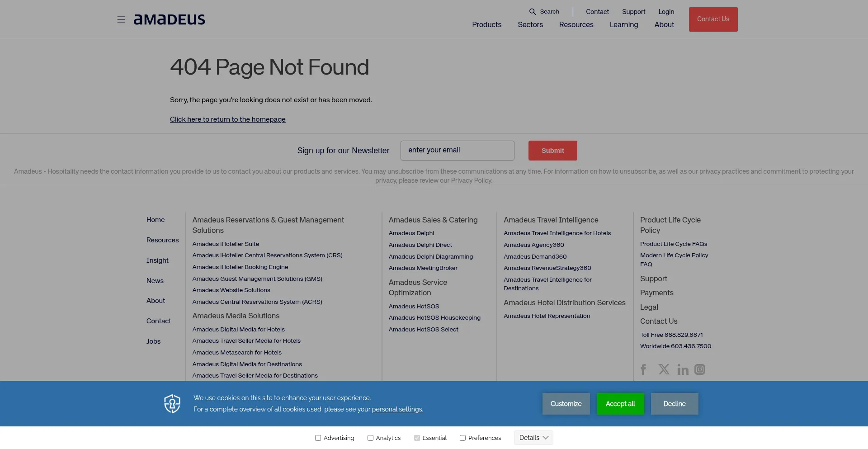
Task: Click the cookie shield privacy icon
Action: pos(172,404)
